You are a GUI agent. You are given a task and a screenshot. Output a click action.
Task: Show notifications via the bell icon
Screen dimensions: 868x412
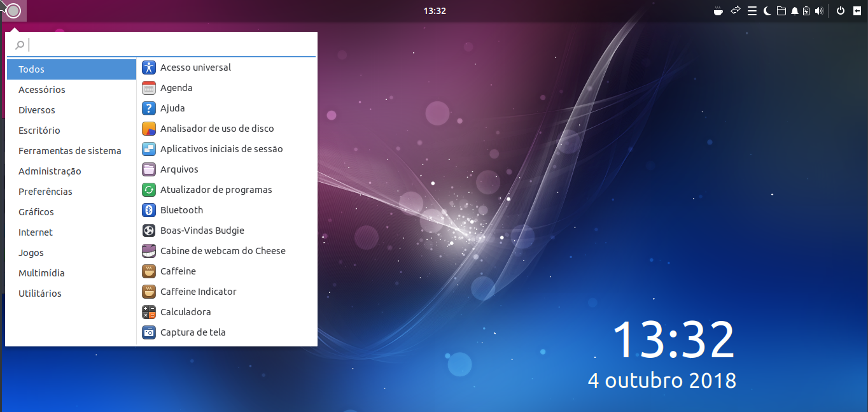(794, 11)
